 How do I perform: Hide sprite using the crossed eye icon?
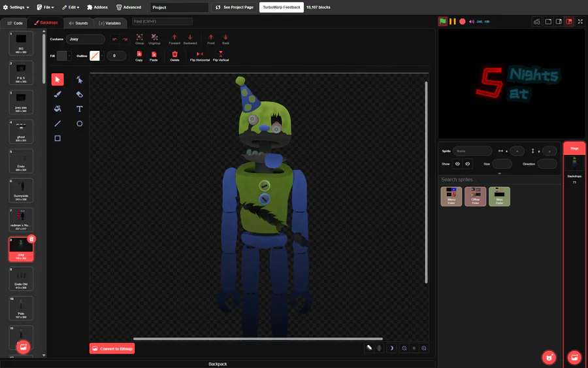pyautogui.click(x=468, y=164)
